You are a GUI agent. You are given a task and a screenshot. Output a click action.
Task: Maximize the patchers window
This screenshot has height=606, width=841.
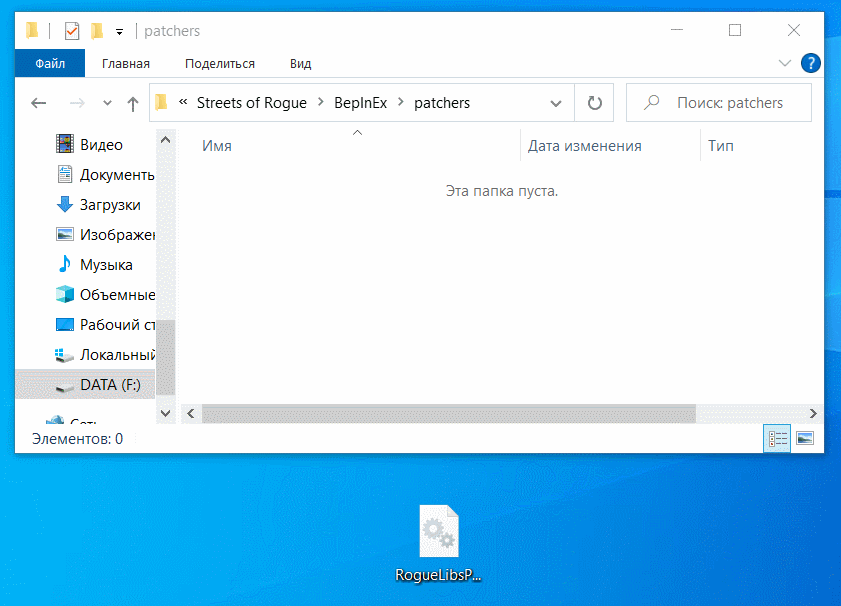[x=735, y=30]
